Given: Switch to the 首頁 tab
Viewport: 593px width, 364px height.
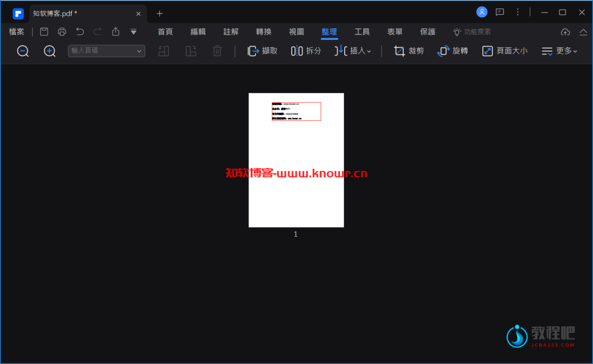Looking at the screenshot, I should pyautogui.click(x=165, y=31).
